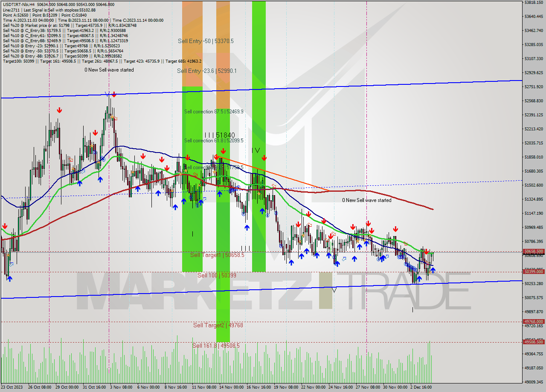Select the 'Sell Target2 | 49768' label

tap(218, 325)
